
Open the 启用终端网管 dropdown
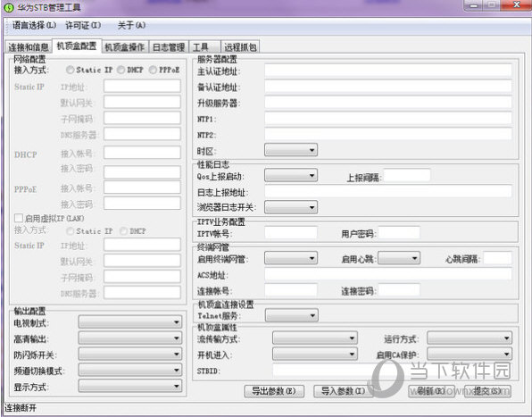(291, 259)
